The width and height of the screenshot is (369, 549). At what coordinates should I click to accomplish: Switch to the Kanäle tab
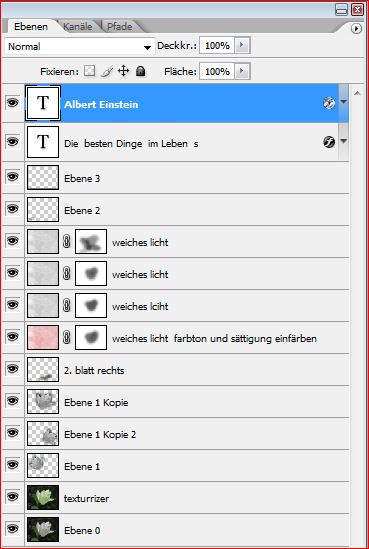(78, 27)
